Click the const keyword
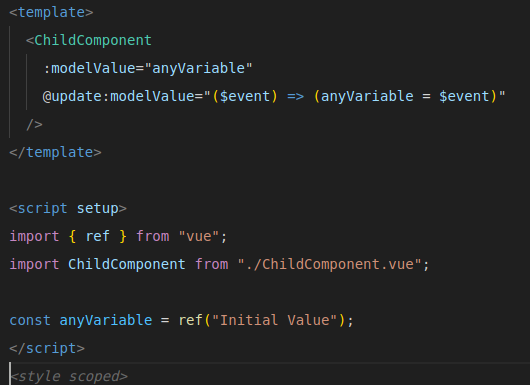Viewport: 530px width, 385px height. point(30,320)
